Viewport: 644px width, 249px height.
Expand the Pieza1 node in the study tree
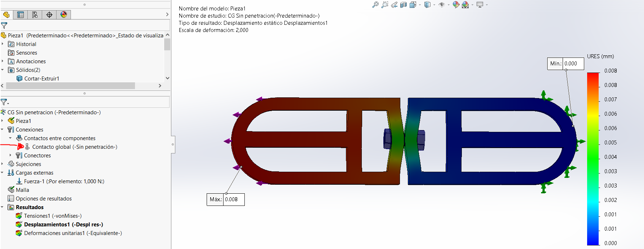(3, 121)
